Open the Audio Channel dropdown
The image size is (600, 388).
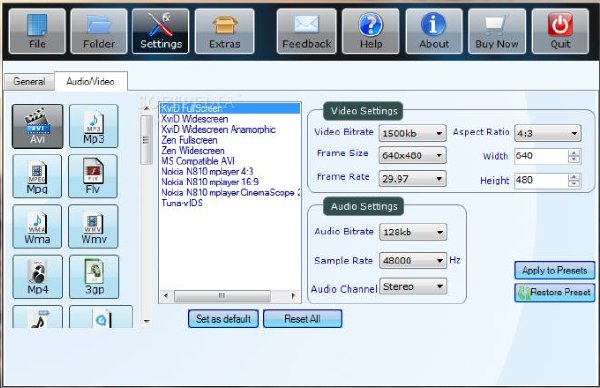pos(413,286)
